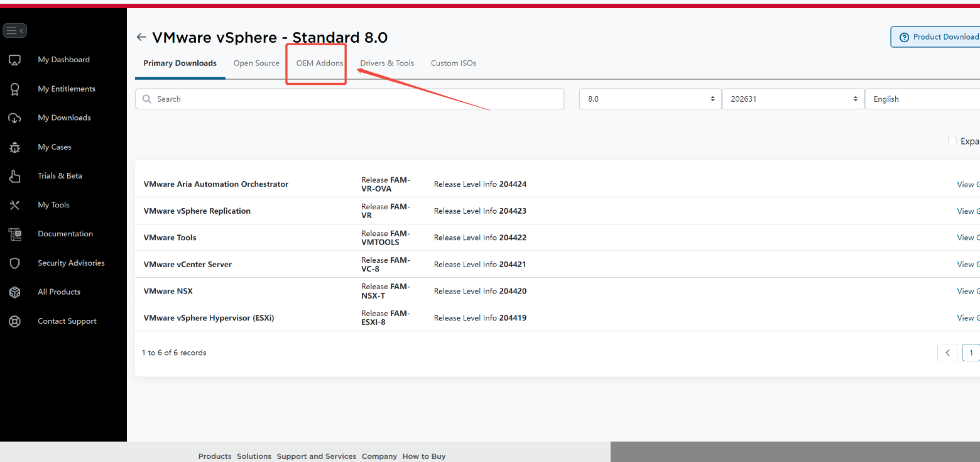The image size is (980, 462).
Task: Browse All Products
Action: (59, 292)
